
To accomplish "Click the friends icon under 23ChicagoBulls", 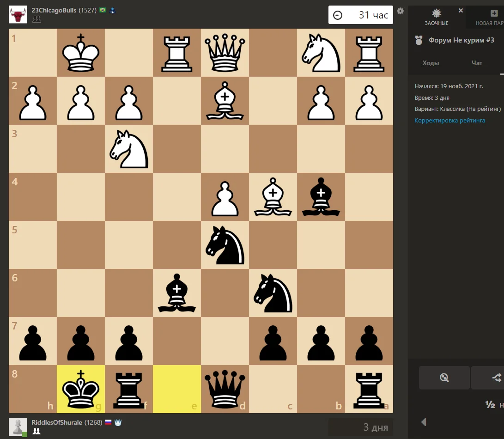I will (x=36, y=19).
